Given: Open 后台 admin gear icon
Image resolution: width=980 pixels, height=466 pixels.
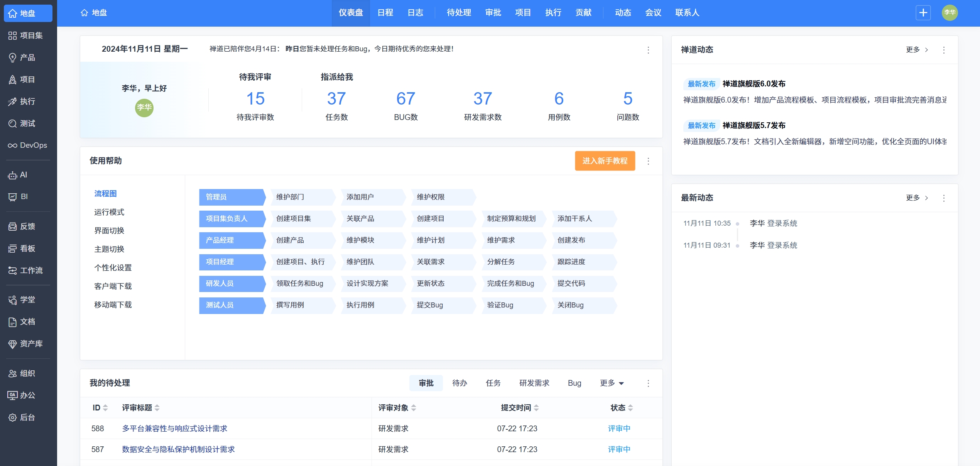Looking at the screenshot, I should [12, 417].
